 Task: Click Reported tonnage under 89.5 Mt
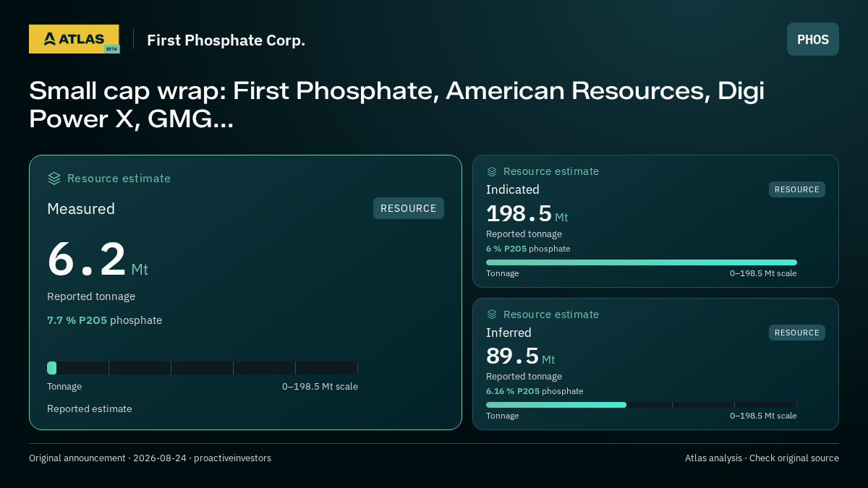(524, 377)
